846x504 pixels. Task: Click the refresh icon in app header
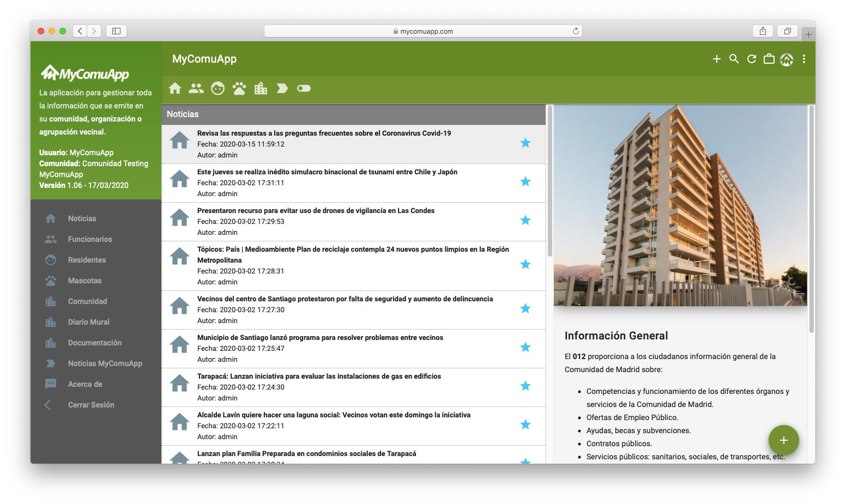[x=751, y=59]
